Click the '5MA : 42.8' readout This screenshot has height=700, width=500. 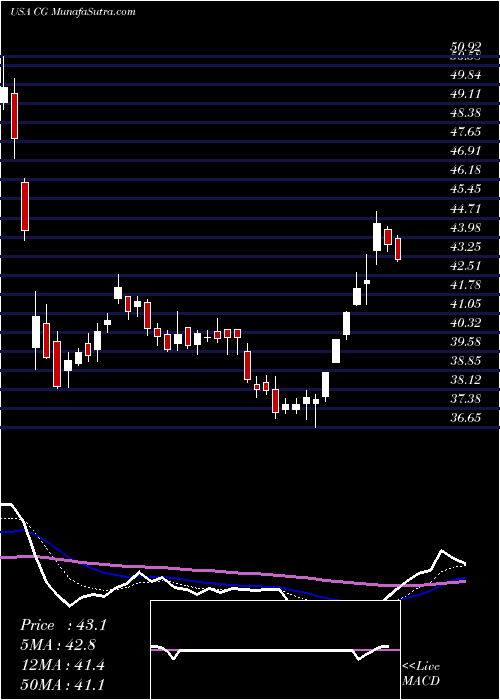(58, 645)
